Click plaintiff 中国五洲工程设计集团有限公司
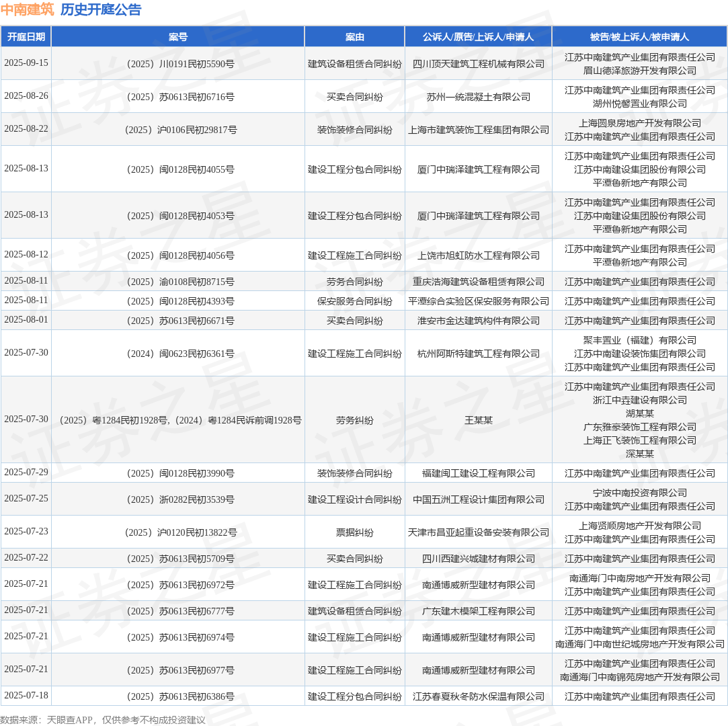Screen dimensions: 728x726 pos(478,499)
